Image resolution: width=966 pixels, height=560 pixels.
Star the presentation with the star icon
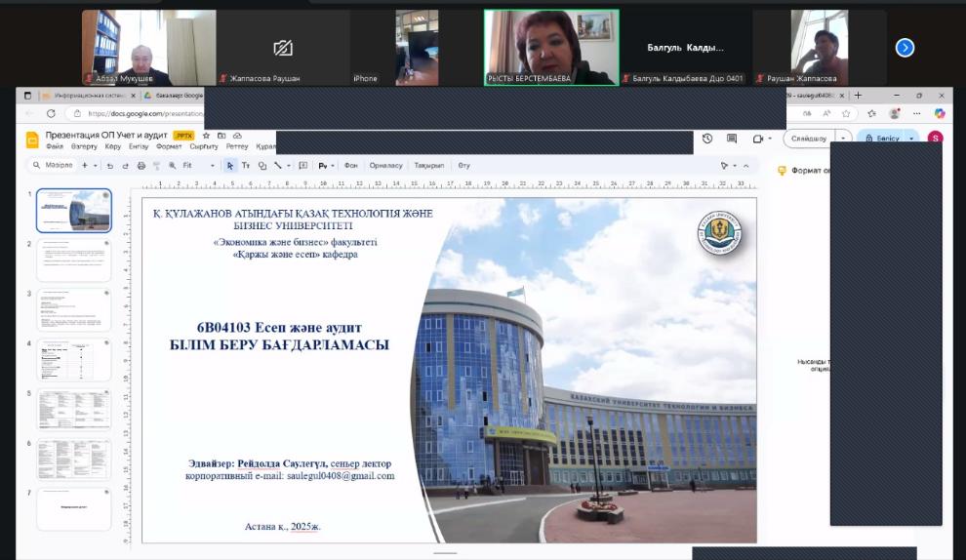206,136
